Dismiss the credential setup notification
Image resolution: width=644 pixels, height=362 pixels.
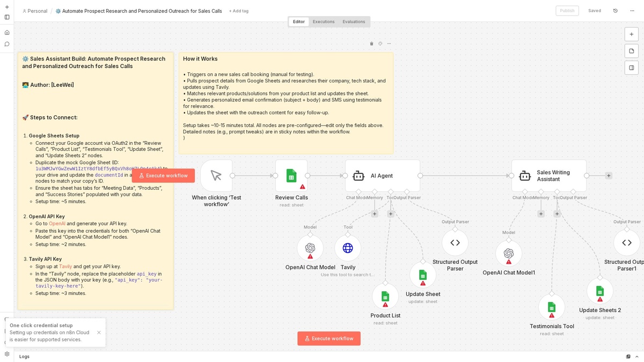pyautogui.click(x=99, y=333)
